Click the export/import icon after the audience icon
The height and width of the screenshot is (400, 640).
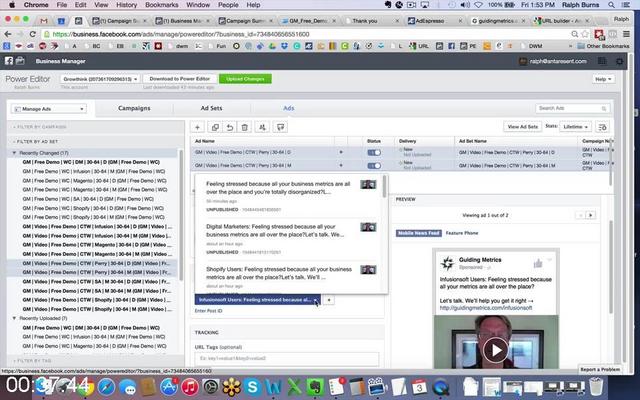point(280,127)
